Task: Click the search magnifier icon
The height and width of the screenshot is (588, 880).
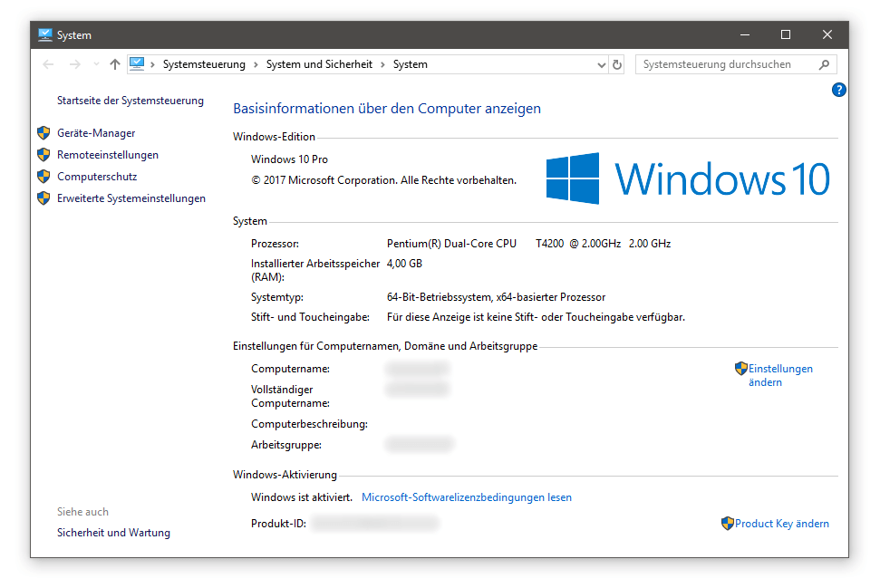Action: (824, 64)
